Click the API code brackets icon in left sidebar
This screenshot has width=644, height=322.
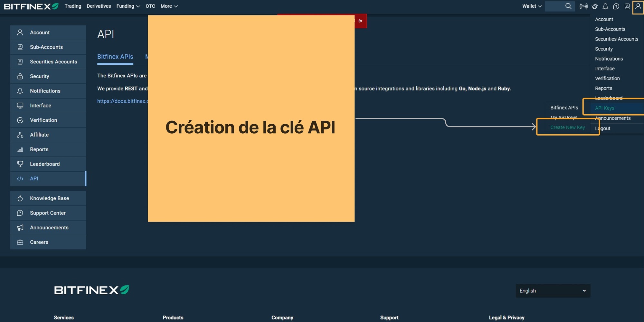[x=20, y=179]
